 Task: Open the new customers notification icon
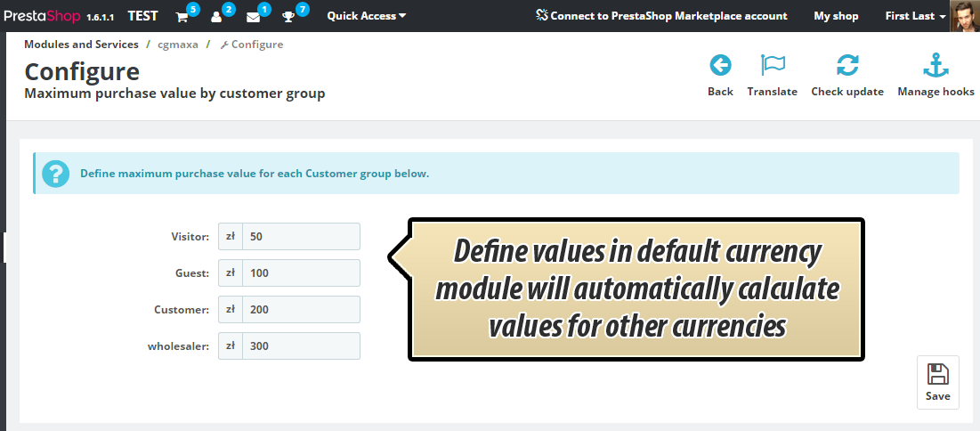(x=217, y=16)
